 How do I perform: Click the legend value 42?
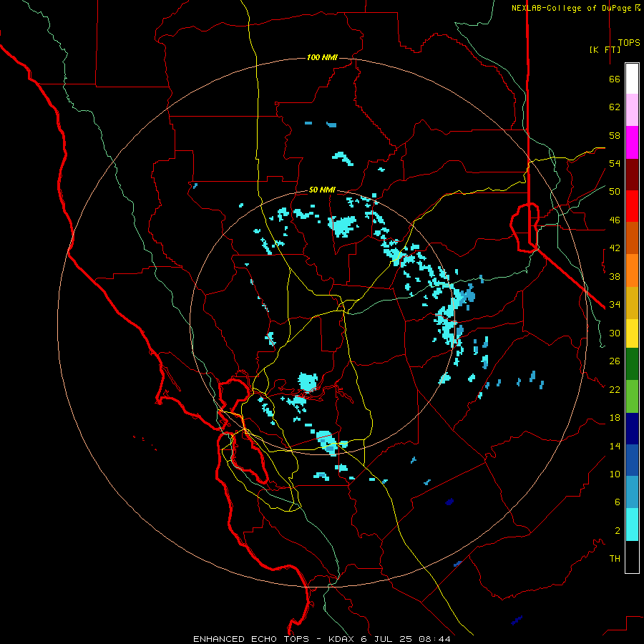tap(615, 248)
